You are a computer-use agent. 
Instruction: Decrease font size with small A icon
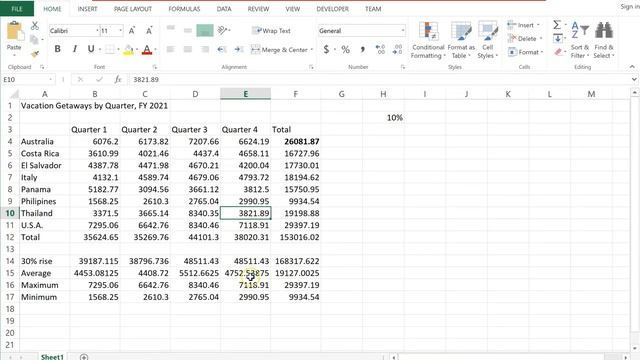click(x=149, y=31)
